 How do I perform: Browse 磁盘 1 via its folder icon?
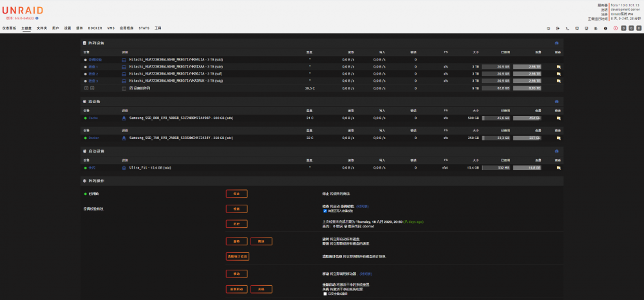[x=558, y=66]
